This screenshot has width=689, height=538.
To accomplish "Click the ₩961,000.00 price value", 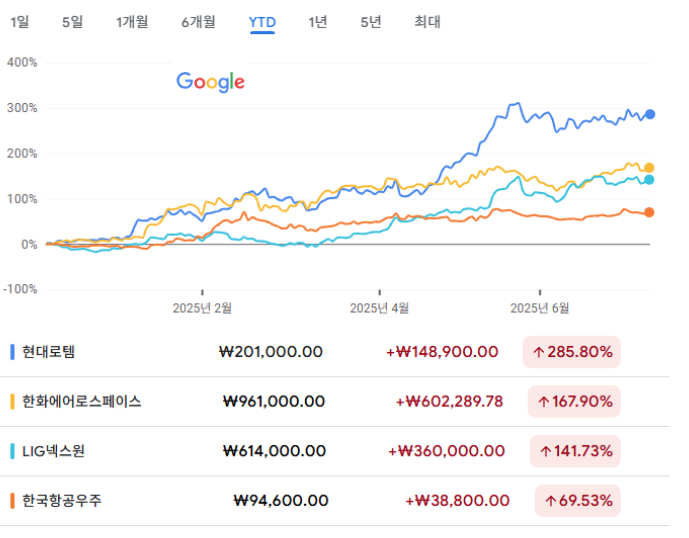I will click(274, 401).
